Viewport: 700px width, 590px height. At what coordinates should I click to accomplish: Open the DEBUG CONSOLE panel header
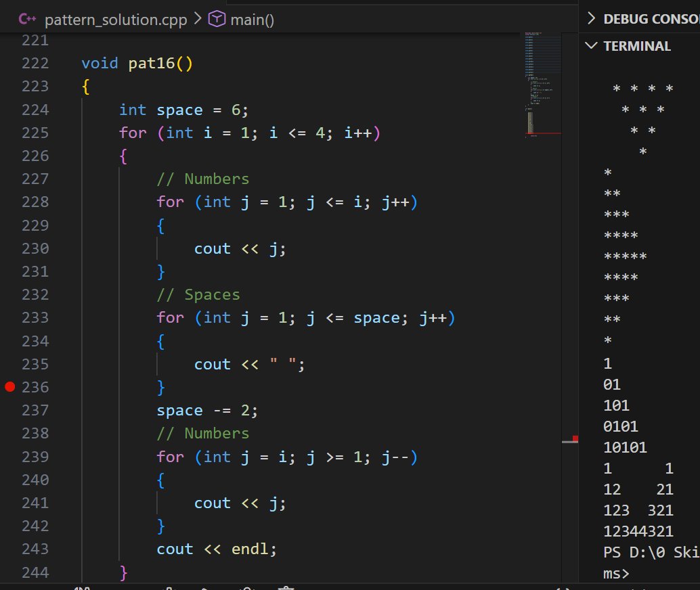tap(651, 19)
